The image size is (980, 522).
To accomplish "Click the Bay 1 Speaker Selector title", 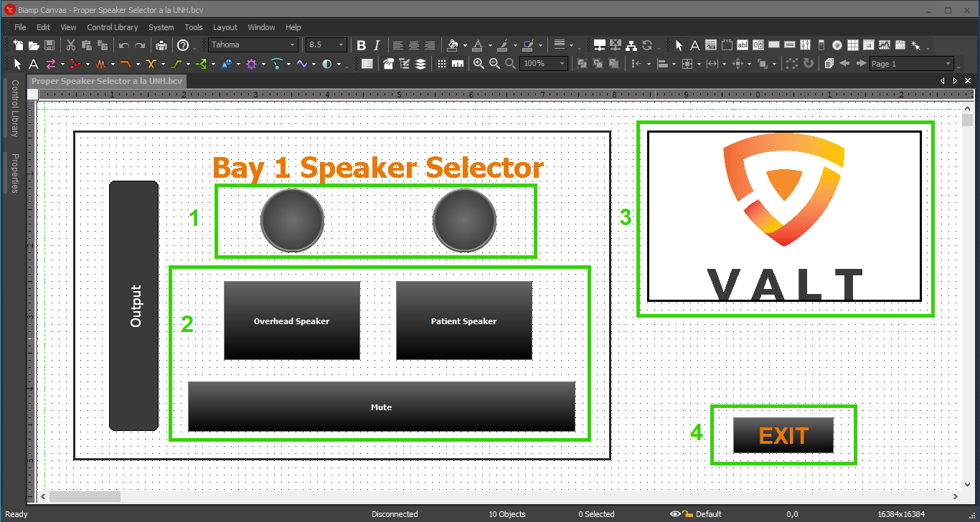I will (378, 167).
